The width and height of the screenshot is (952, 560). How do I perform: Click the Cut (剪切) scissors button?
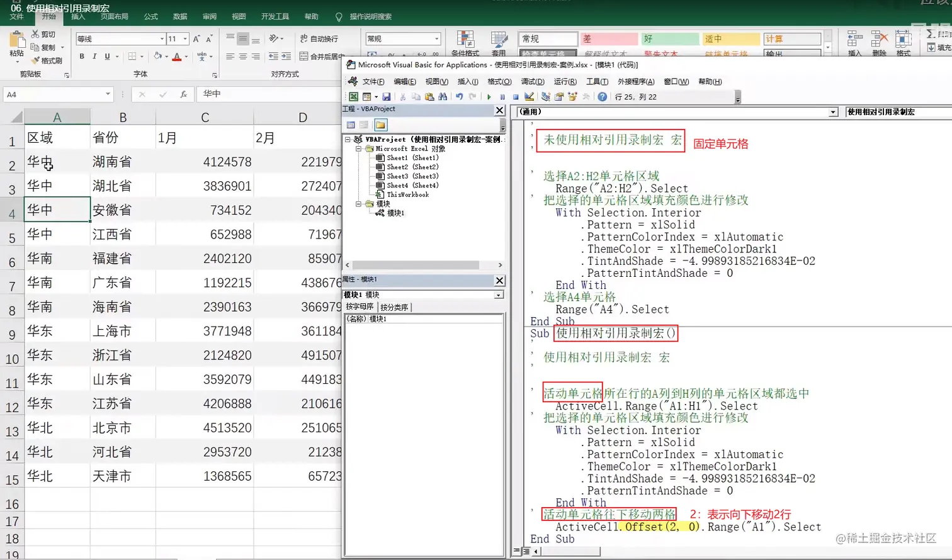(44, 34)
